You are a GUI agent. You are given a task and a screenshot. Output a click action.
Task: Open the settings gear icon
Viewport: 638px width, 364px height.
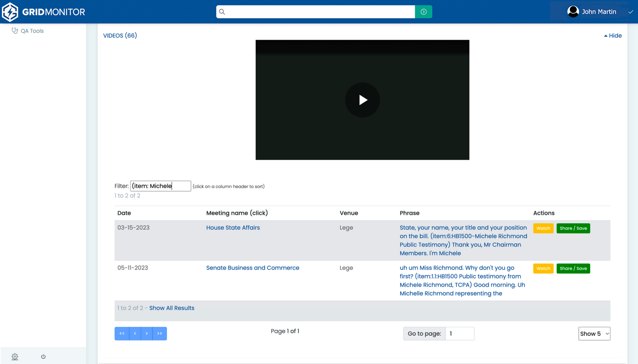15,356
